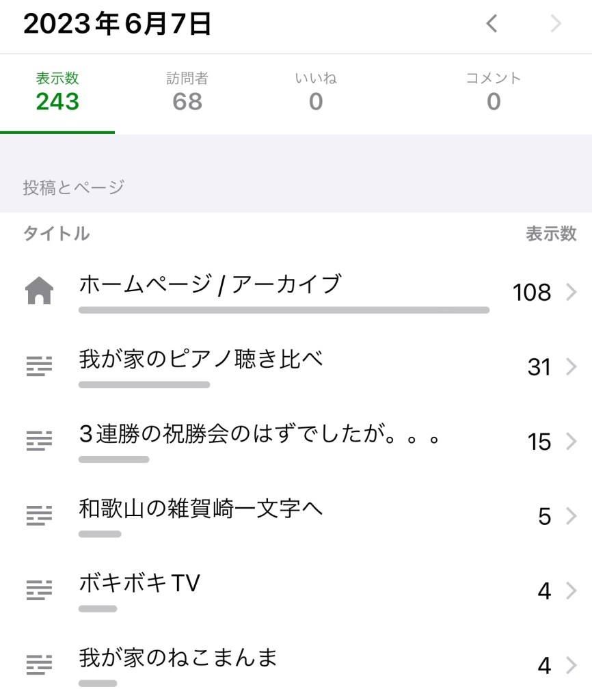Open the 我が家のねこまんま post title

tap(178, 658)
